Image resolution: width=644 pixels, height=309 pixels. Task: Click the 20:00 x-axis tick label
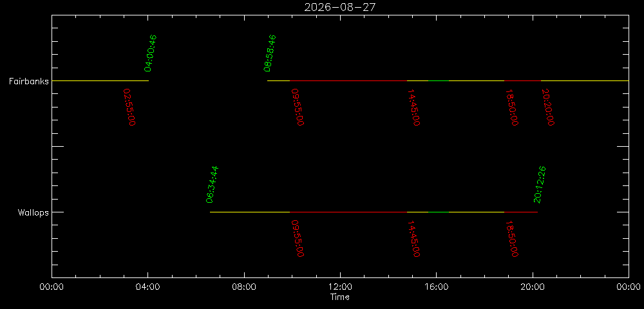click(533, 286)
